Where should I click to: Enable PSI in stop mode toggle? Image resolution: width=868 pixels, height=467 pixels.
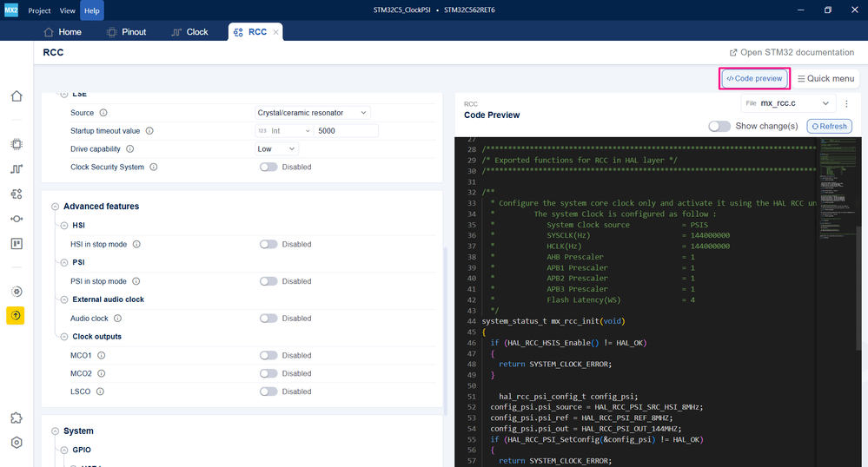coord(268,281)
